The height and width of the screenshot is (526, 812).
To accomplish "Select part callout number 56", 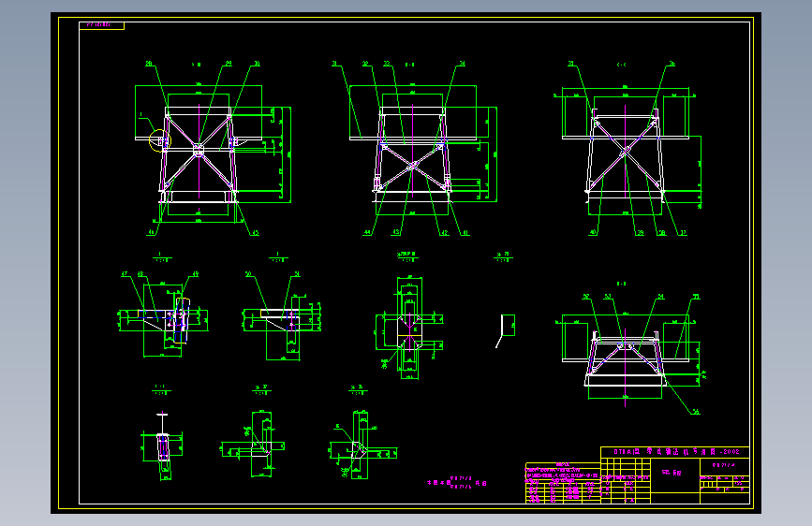I will click(696, 412).
